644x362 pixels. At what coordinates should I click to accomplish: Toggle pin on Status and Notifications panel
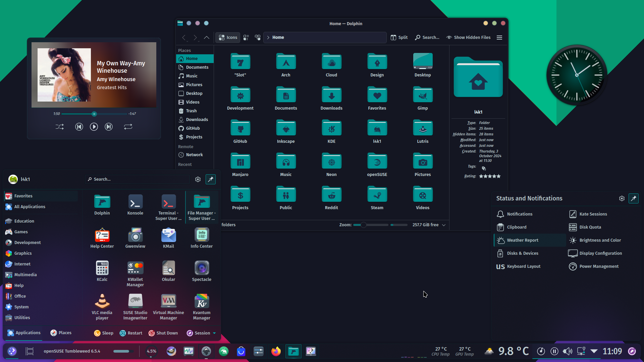click(633, 198)
